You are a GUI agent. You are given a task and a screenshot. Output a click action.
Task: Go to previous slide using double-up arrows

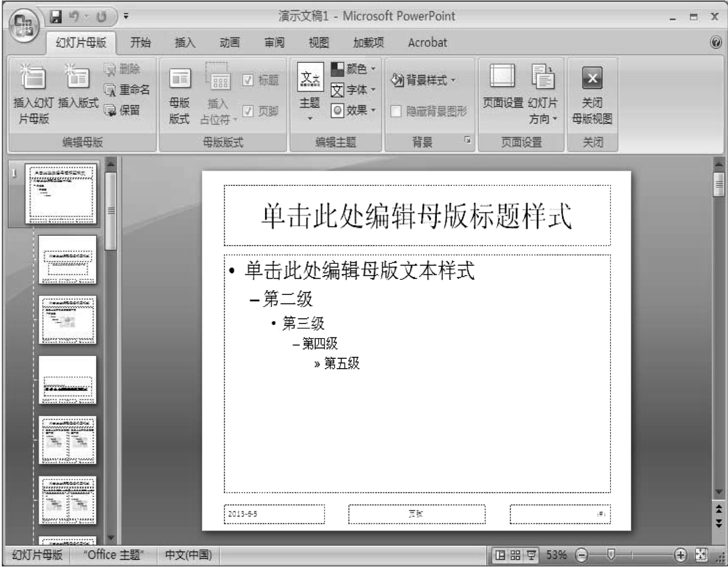(719, 509)
